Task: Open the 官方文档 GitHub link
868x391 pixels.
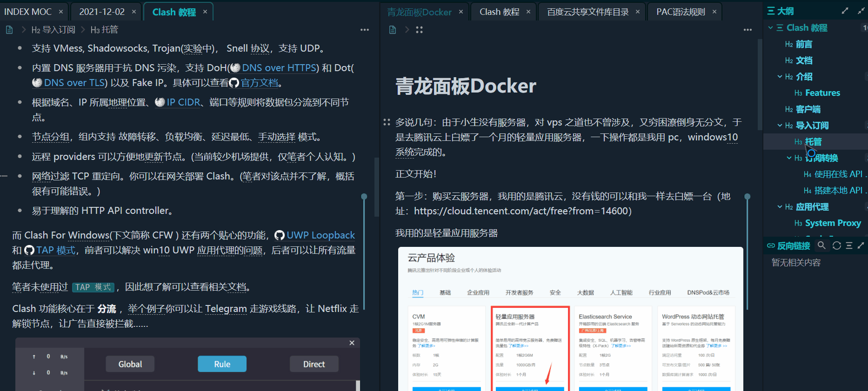Action: click(x=259, y=83)
